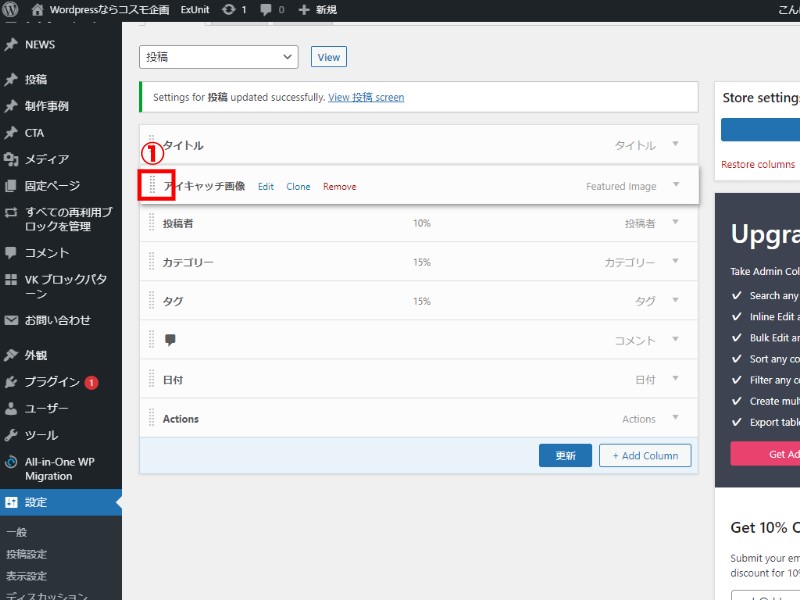Open the 投稿 list type dropdown
This screenshot has width=800, height=600.
pyautogui.click(x=218, y=57)
